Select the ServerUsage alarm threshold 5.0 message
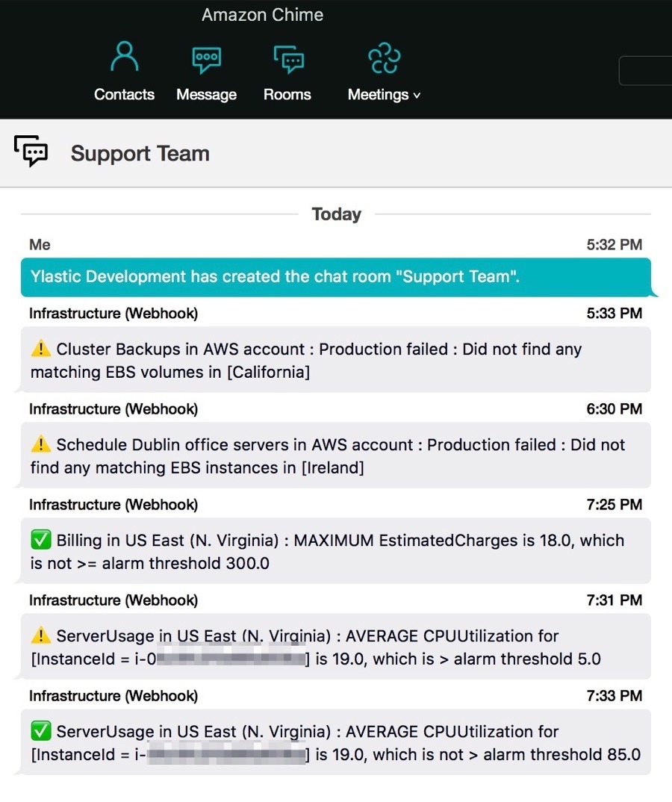 [336, 647]
